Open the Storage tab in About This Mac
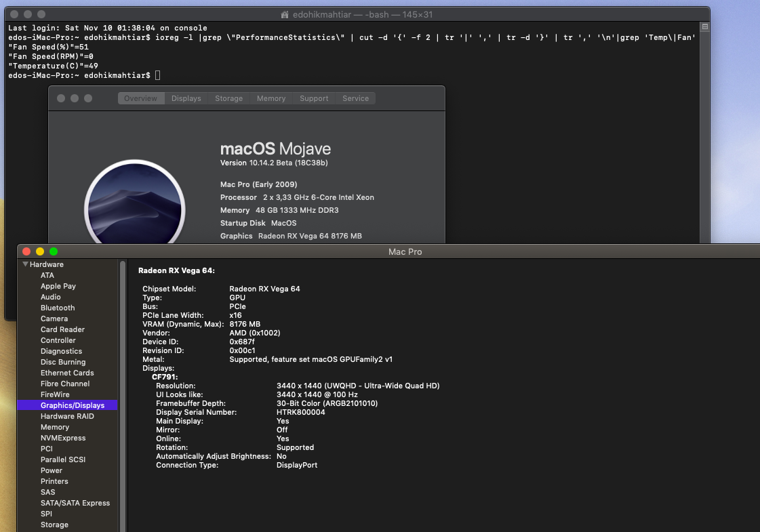 click(x=228, y=98)
